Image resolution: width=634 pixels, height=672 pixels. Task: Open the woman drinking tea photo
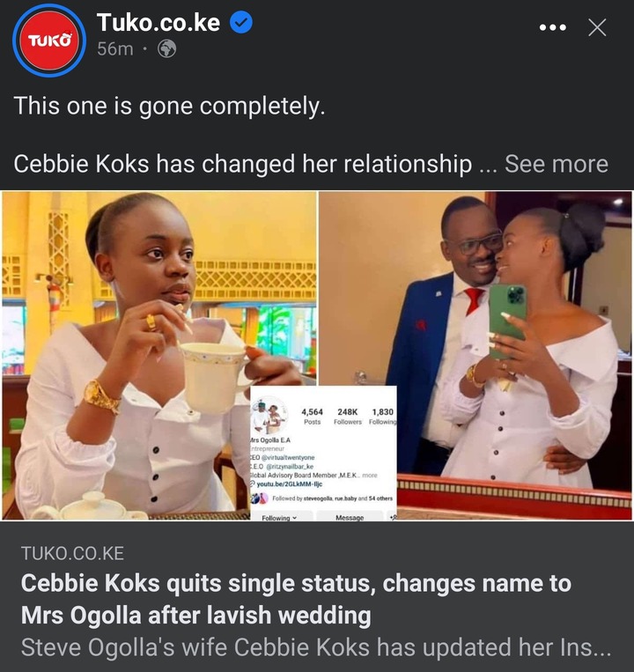(159, 355)
